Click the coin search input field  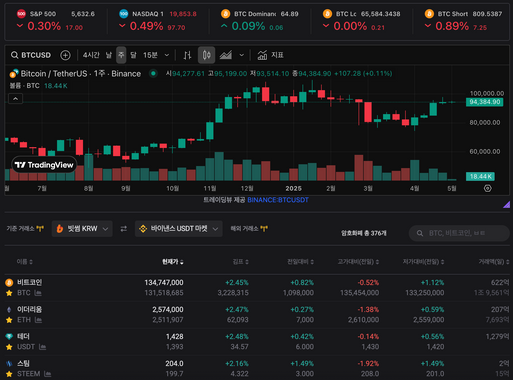tap(459, 233)
